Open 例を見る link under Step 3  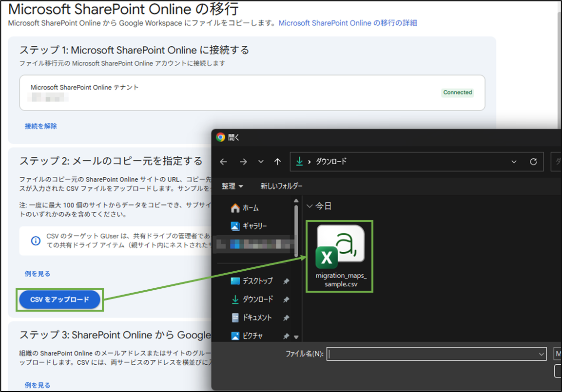pos(37,385)
